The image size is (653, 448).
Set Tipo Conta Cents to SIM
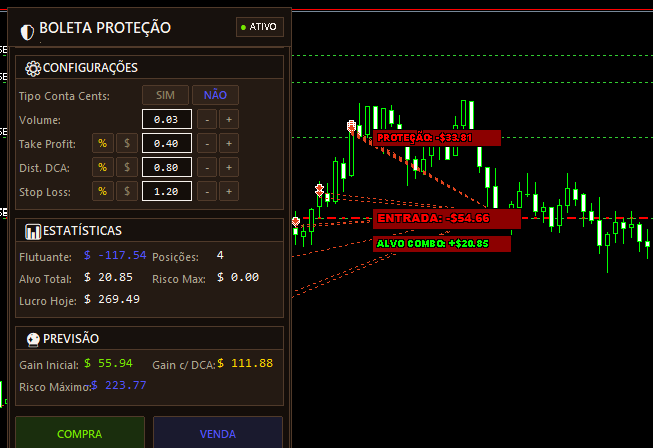pyautogui.click(x=165, y=95)
